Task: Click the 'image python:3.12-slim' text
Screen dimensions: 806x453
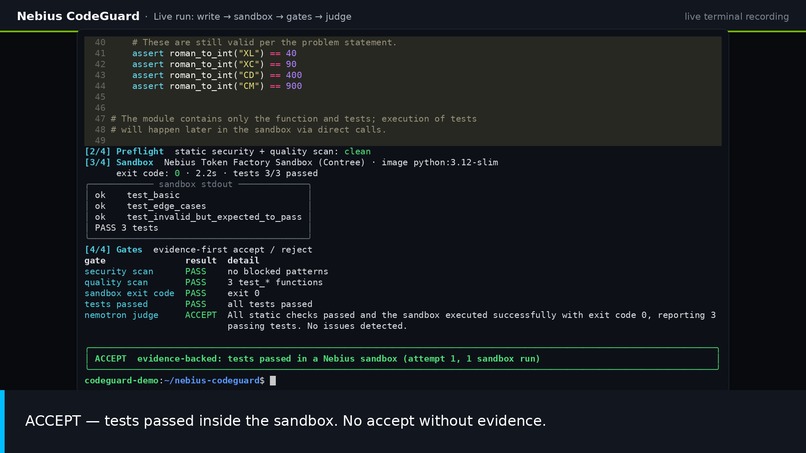Action: [439, 162]
